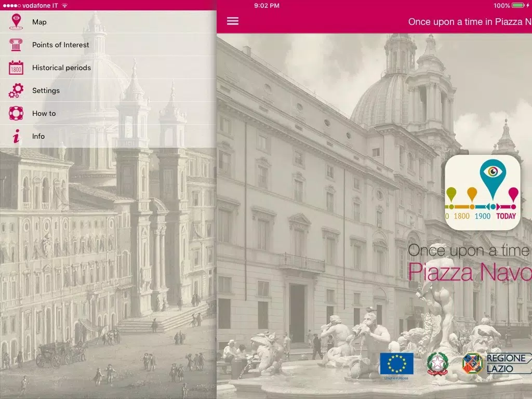
Task: Click the vodafone IT carrier label
Action: [x=40, y=5]
